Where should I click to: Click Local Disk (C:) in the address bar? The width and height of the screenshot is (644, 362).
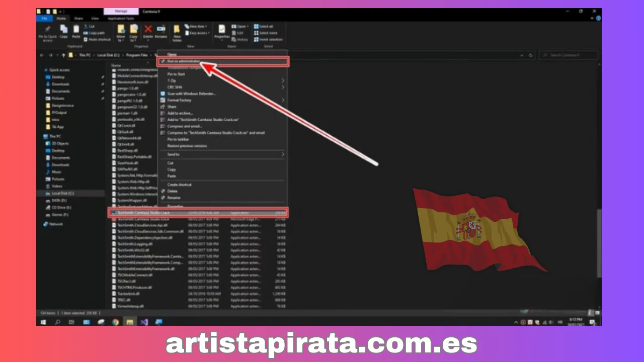109,55
